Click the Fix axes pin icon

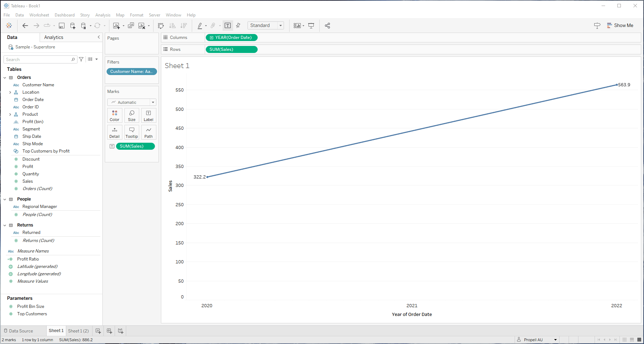click(x=238, y=26)
